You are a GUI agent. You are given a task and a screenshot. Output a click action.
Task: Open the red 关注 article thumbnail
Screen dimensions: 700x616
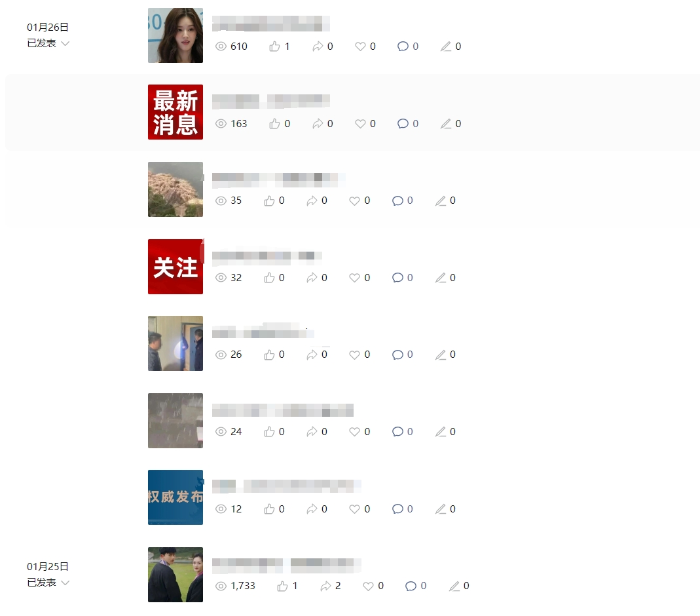tap(175, 267)
